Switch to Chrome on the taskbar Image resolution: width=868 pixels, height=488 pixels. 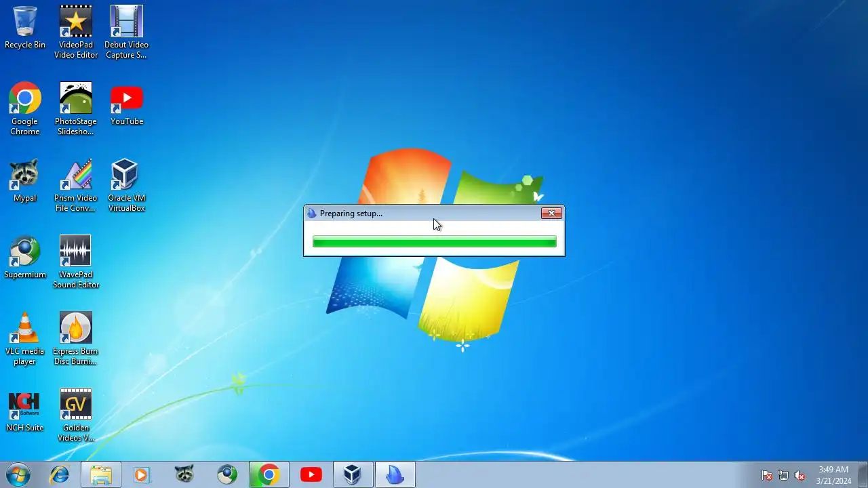pyautogui.click(x=269, y=475)
